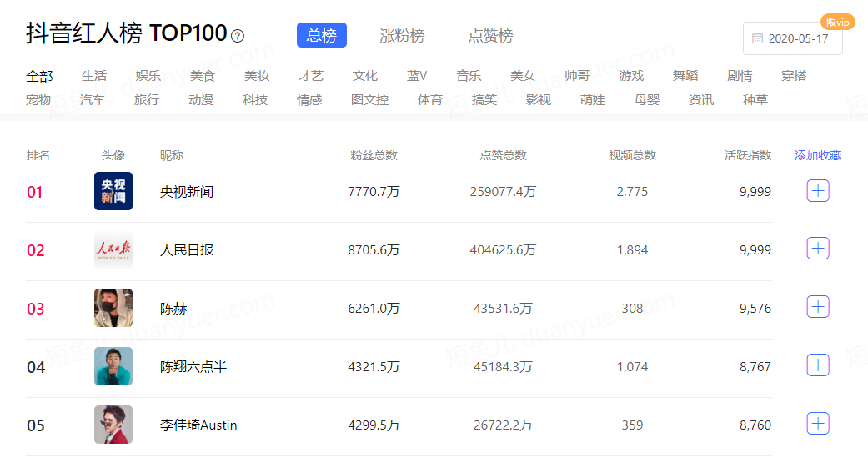The image size is (868, 463).
Task: Open the 人民日报 nickname link
Action: coord(187,250)
